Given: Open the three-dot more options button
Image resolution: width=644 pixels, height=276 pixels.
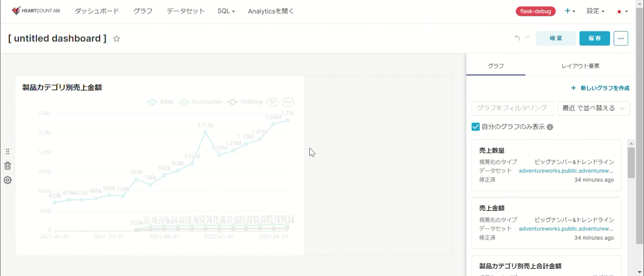Looking at the screenshot, I should 621,38.
